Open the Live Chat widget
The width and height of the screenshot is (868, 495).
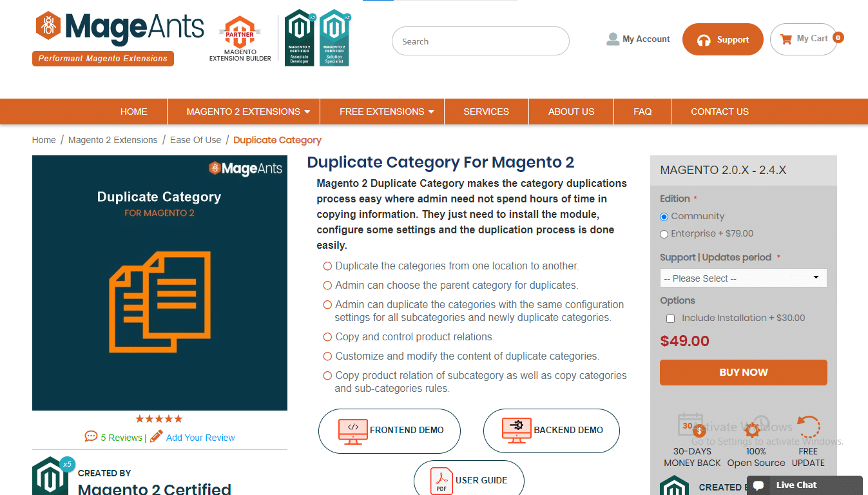point(804,485)
